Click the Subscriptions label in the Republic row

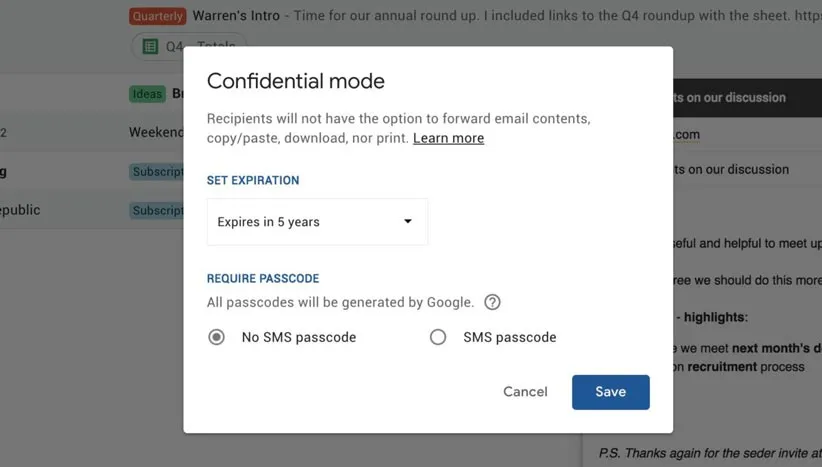(x=157, y=210)
